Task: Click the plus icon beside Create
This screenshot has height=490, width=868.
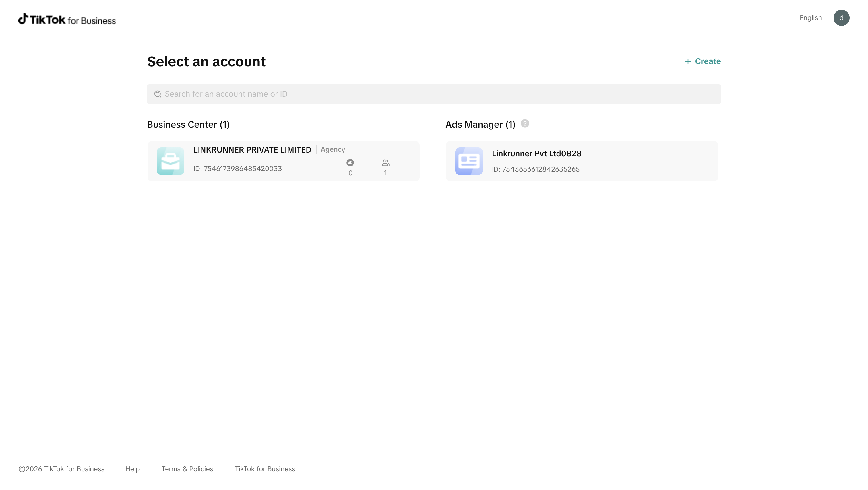Action: point(688,61)
